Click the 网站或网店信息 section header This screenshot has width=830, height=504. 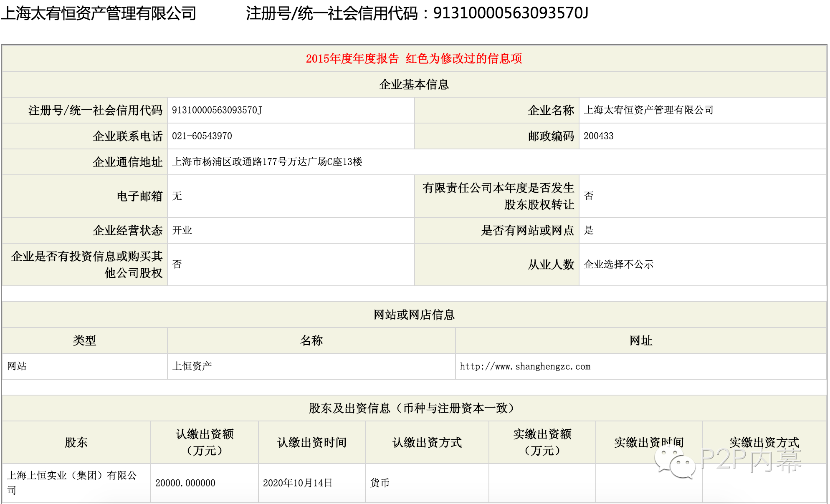pyautogui.click(x=414, y=315)
